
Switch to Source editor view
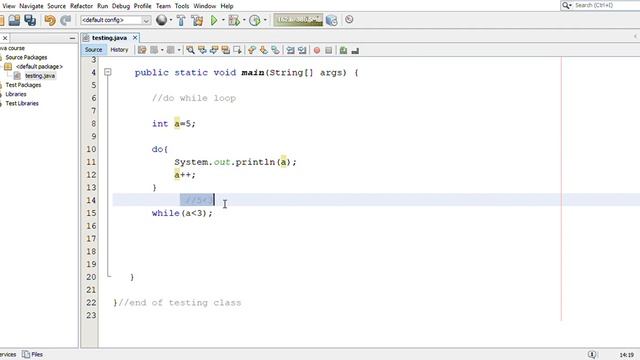(x=93, y=50)
